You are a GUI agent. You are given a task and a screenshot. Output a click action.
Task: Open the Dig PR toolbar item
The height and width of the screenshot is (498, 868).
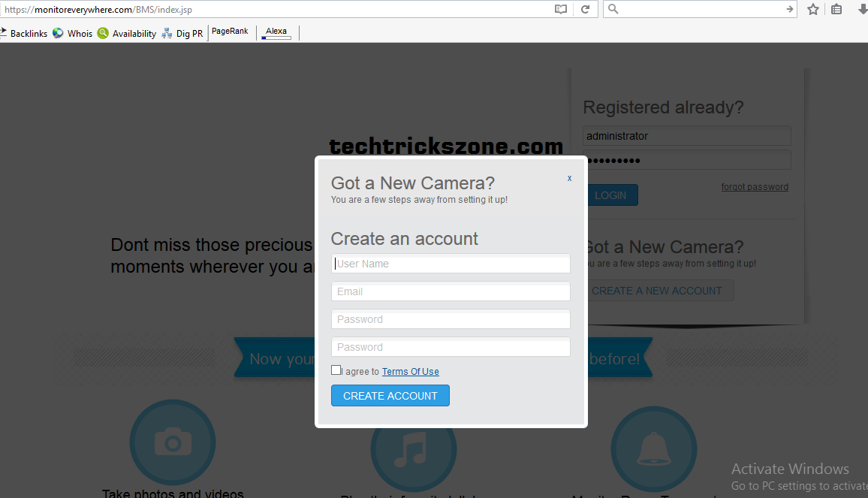tap(182, 33)
